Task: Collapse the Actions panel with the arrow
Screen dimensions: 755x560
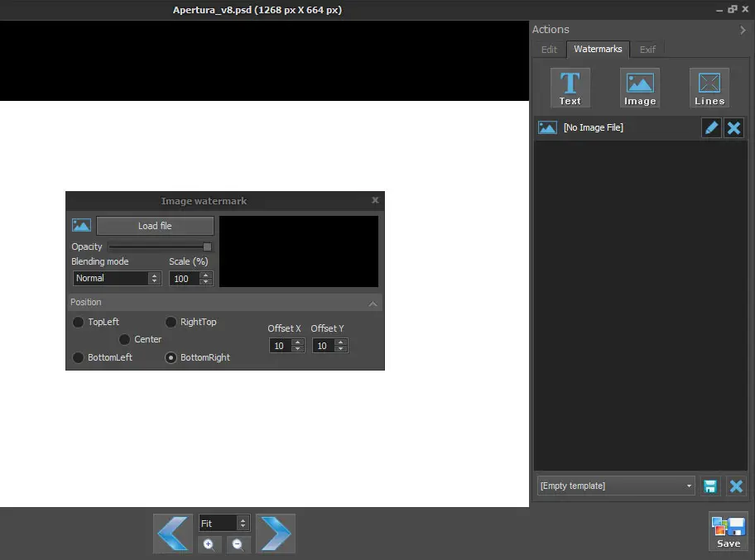Action: point(743,30)
